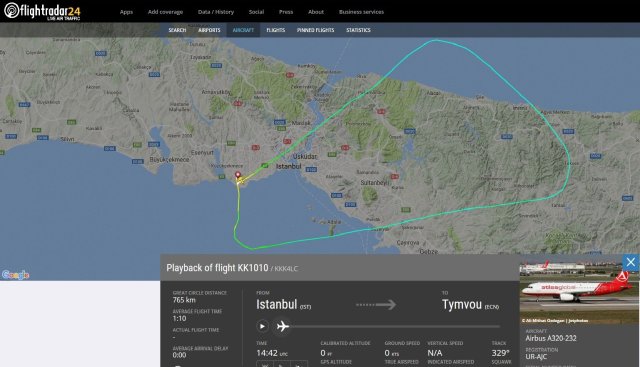Click the Gebze map label
The height and width of the screenshot is (367, 640).
coord(429,251)
